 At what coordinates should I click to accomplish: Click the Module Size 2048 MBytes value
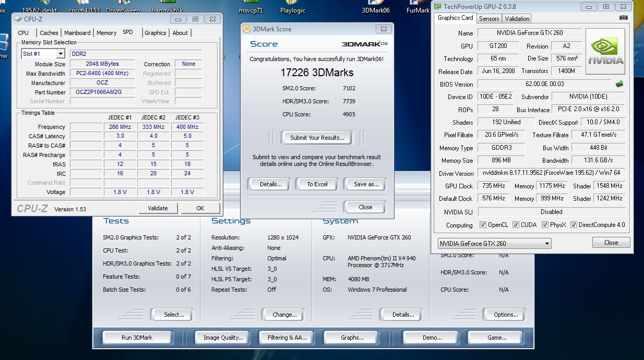[102, 64]
